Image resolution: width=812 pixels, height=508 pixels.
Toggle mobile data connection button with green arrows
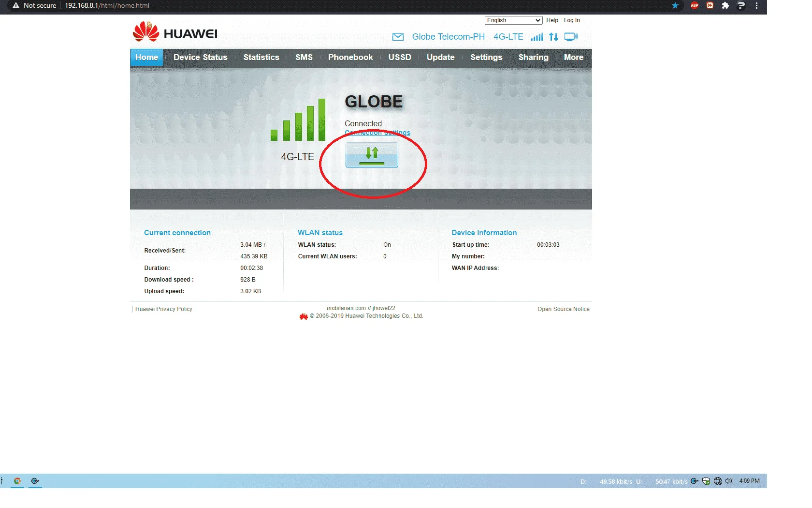[x=372, y=155]
